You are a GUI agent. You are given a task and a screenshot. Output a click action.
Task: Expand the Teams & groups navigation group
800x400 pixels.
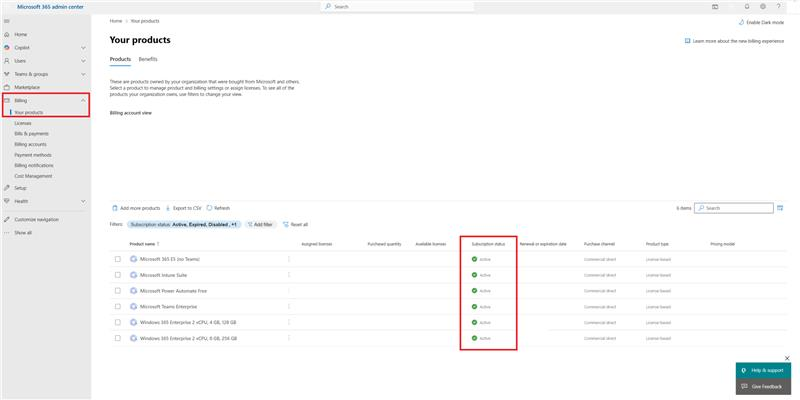pos(83,74)
